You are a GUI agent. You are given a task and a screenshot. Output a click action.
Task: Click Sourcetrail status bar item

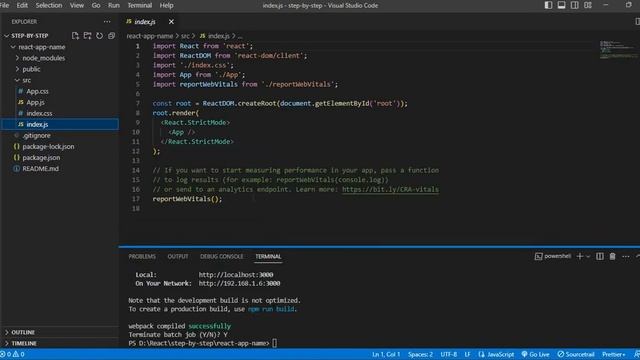pyautogui.click(x=576, y=354)
